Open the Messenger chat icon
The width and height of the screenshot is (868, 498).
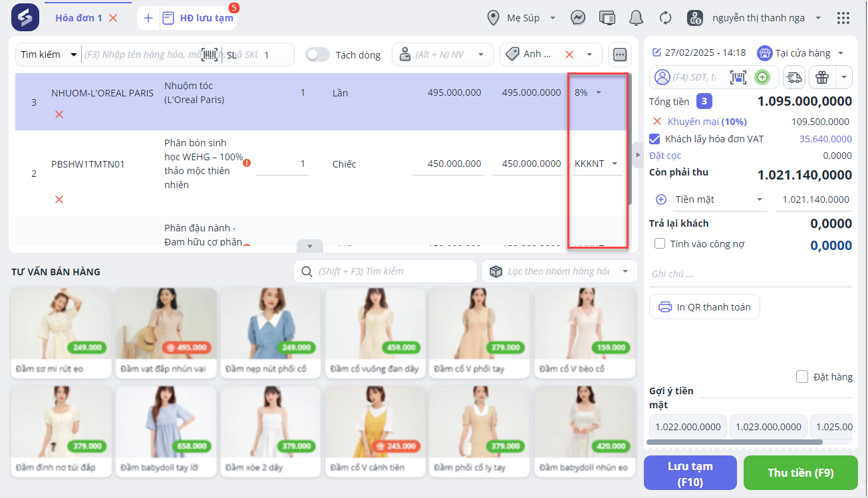point(578,18)
